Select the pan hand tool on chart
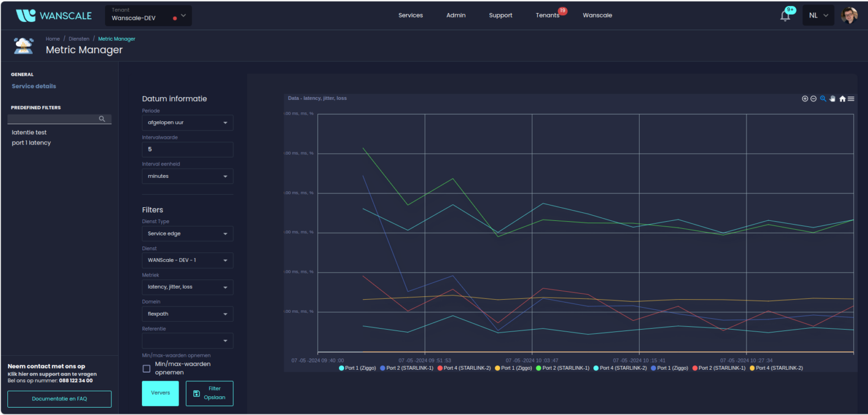This screenshot has height=415, width=868. [x=832, y=98]
